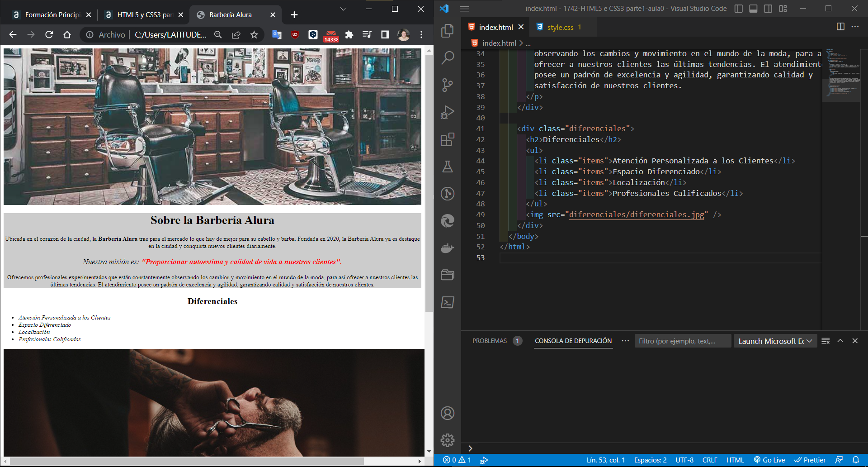Image resolution: width=868 pixels, height=467 pixels.
Task: Open the Microsoft Edge Tools view
Action: coord(448,221)
